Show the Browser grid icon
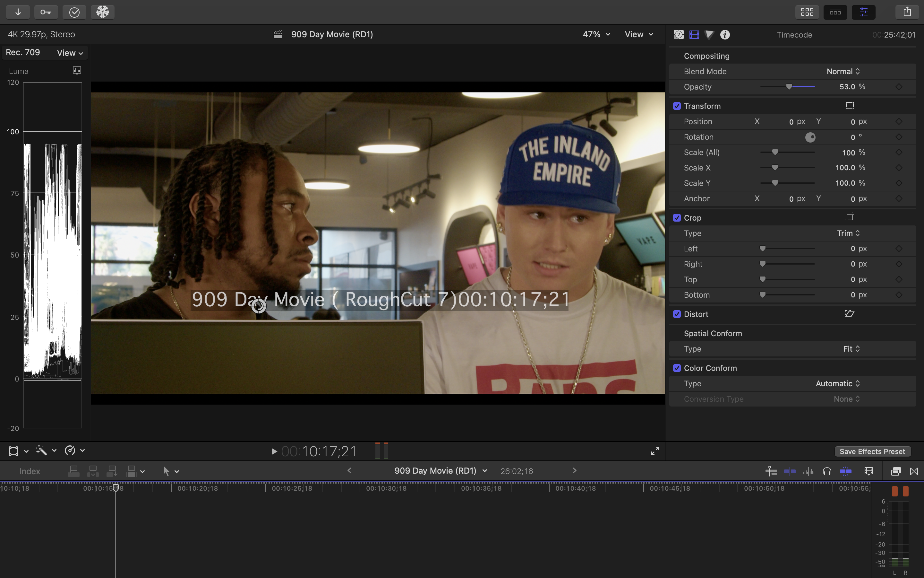924x578 pixels. coord(807,12)
